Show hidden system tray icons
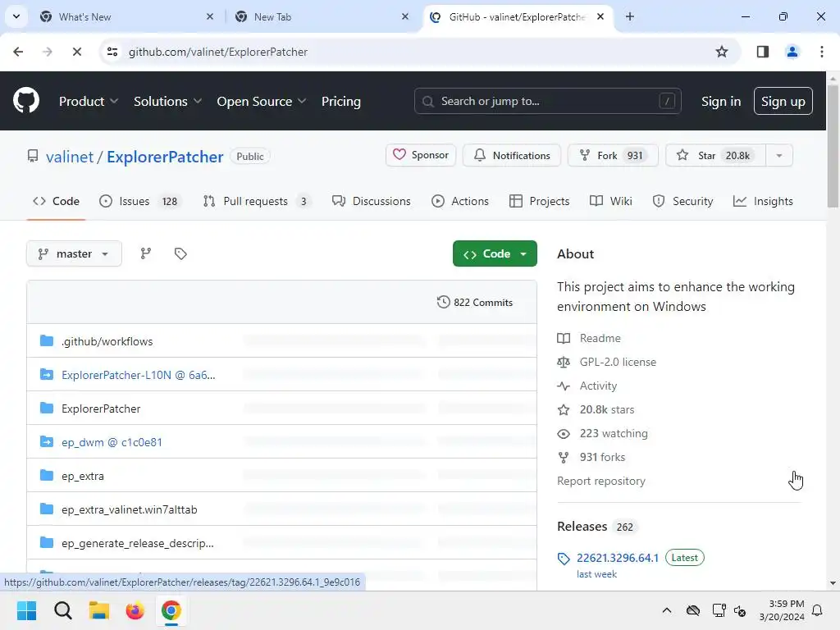The height and width of the screenshot is (630, 840). 666,610
